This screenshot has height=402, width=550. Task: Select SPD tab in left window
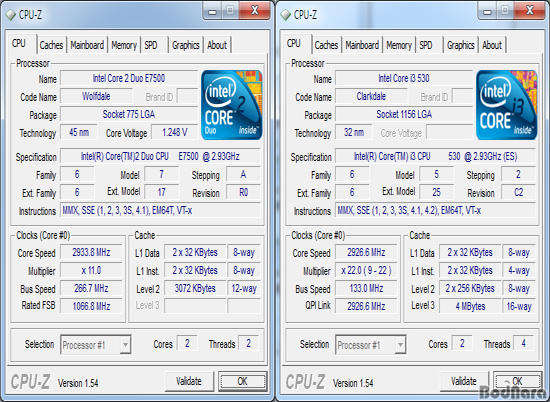coord(151,45)
